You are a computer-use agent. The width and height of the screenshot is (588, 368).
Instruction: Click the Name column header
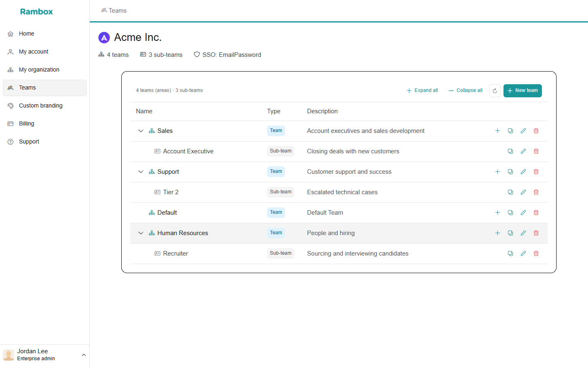click(144, 111)
